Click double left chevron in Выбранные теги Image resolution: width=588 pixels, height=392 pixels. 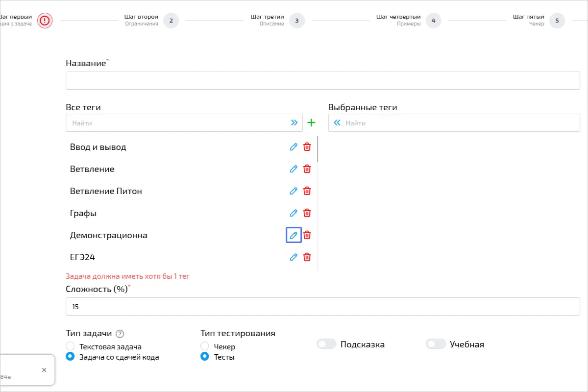click(337, 123)
